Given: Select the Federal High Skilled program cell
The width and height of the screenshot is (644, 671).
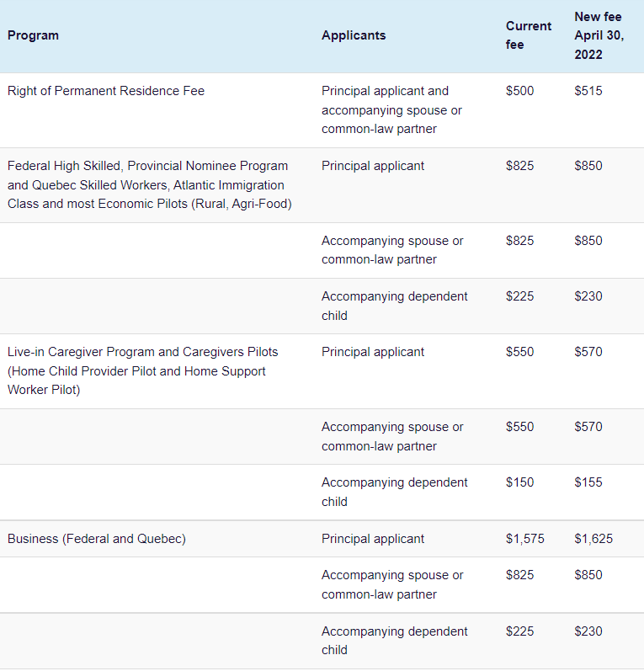Looking at the screenshot, I should (149, 184).
